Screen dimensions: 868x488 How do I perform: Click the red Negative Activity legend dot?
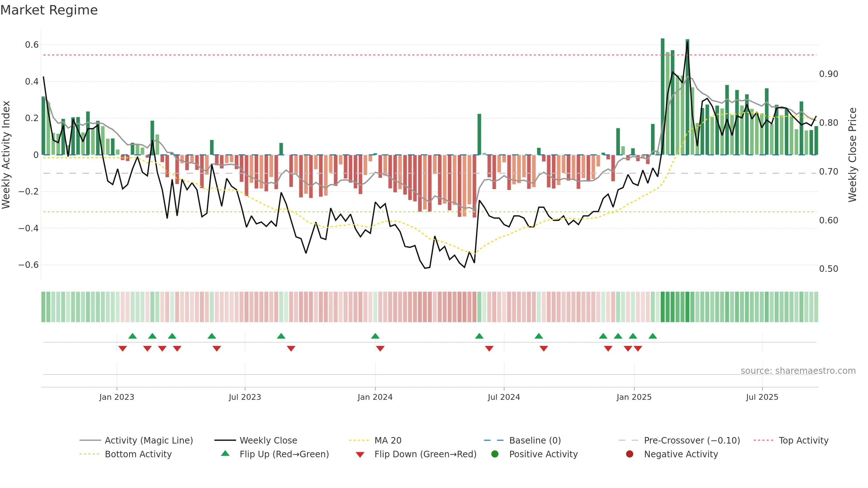tap(630, 454)
